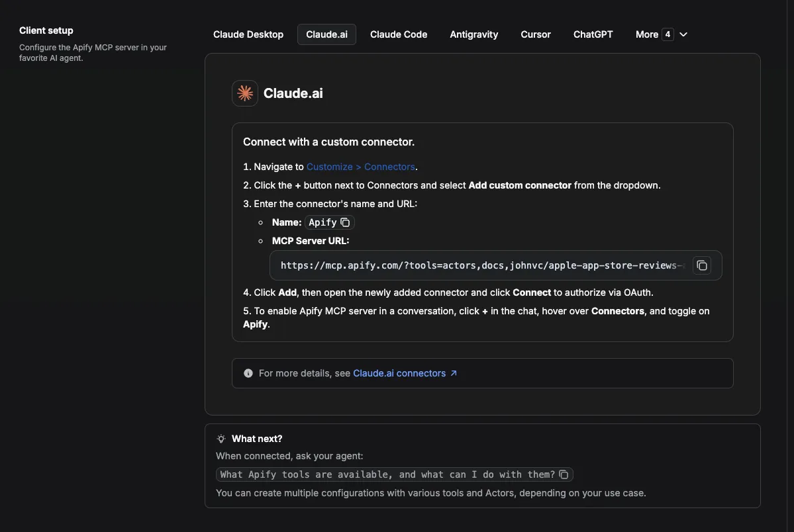Click the info icon before "For more details"
The image size is (794, 532).
pyautogui.click(x=248, y=373)
